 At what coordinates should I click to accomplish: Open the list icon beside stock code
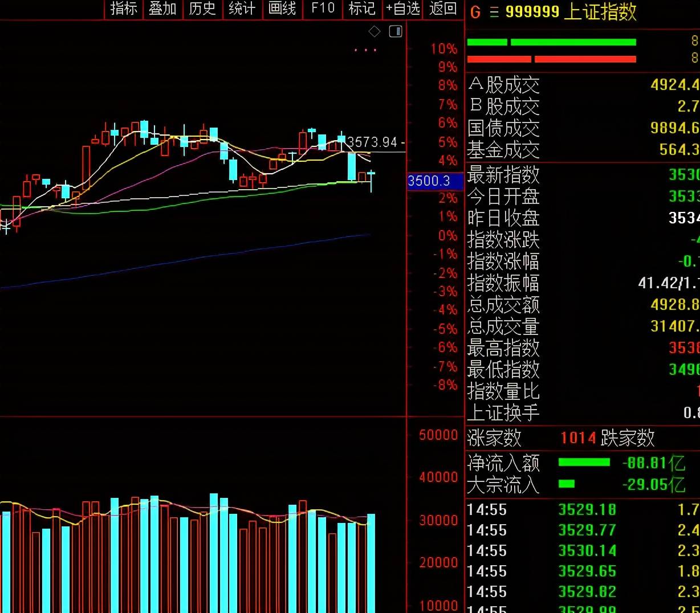(x=494, y=12)
